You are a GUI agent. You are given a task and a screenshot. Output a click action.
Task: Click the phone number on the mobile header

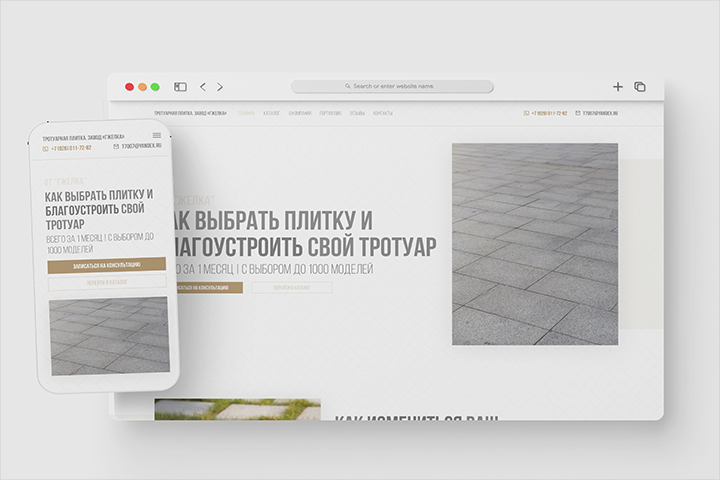(x=71, y=148)
